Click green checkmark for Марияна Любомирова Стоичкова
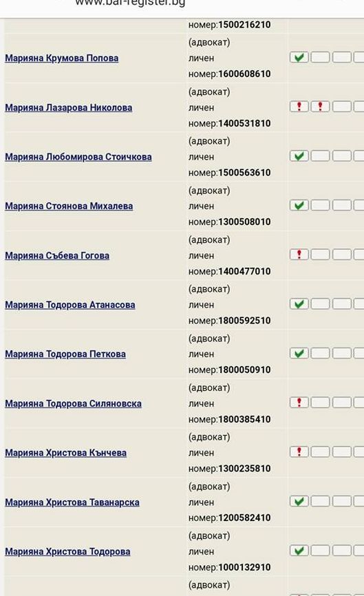The height and width of the screenshot is (596, 364). (x=299, y=156)
